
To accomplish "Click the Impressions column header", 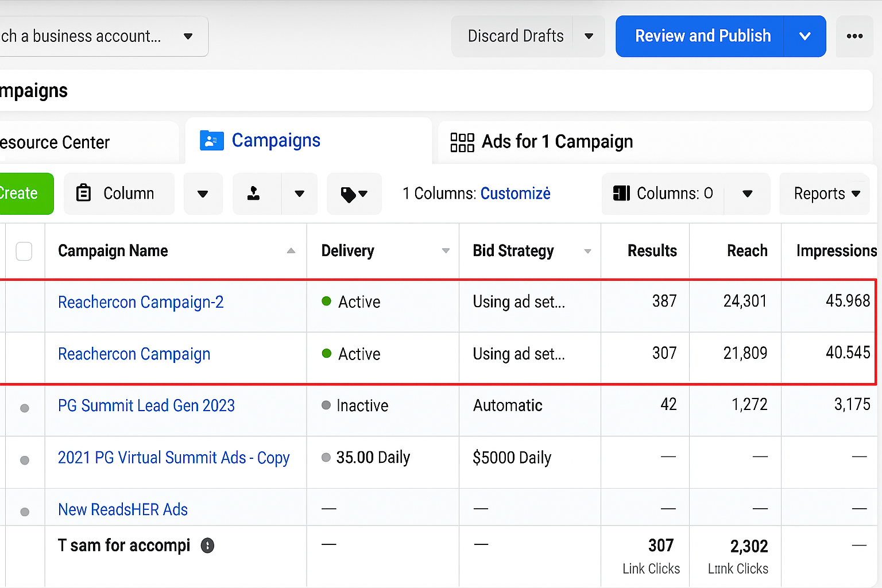I will click(x=837, y=251).
